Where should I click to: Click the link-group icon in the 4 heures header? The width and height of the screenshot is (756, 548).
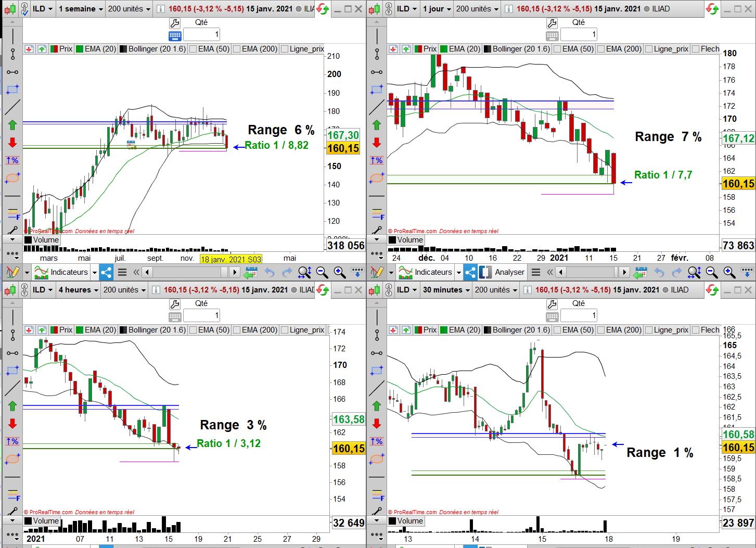click(24, 290)
